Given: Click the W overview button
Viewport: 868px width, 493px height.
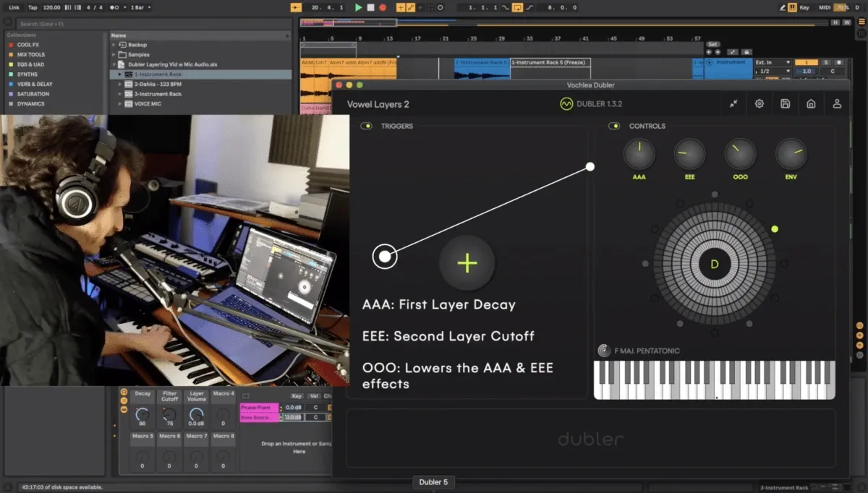Looking at the screenshot, I should point(846,22).
